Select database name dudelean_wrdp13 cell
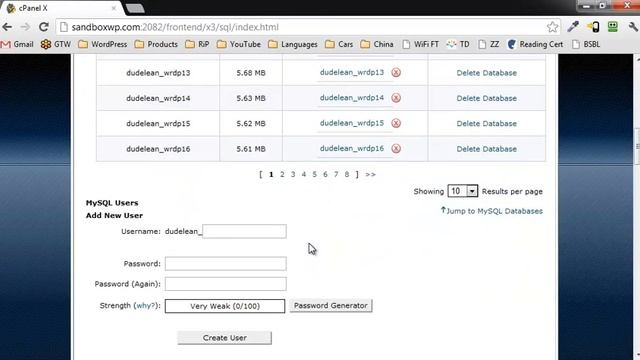This screenshot has height=360, width=640. pos(158,73)
